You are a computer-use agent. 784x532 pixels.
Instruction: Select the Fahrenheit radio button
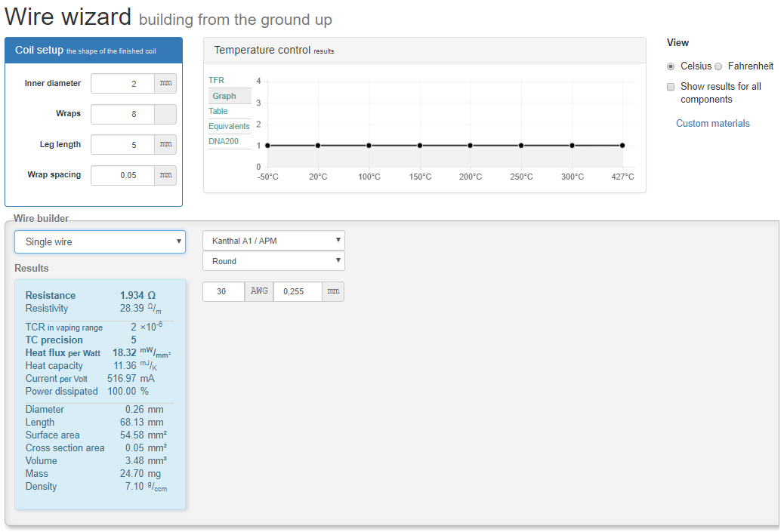[x=718, y=66]
